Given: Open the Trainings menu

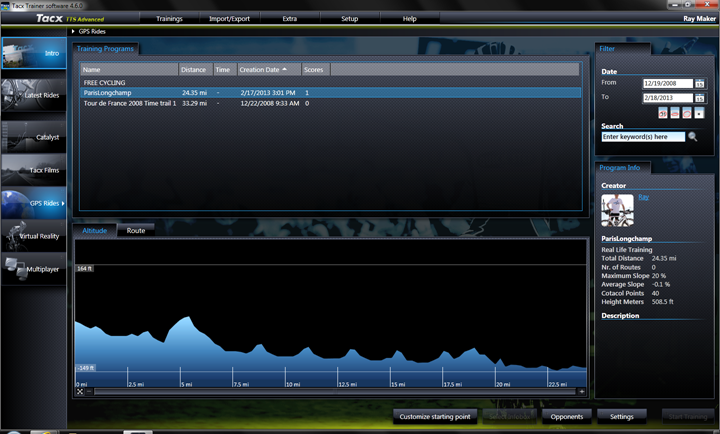Looking at the screenshot, I should 169,19.
